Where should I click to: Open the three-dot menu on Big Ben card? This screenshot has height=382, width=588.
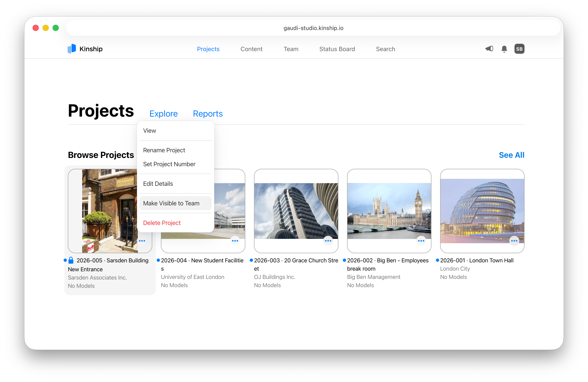421,241
